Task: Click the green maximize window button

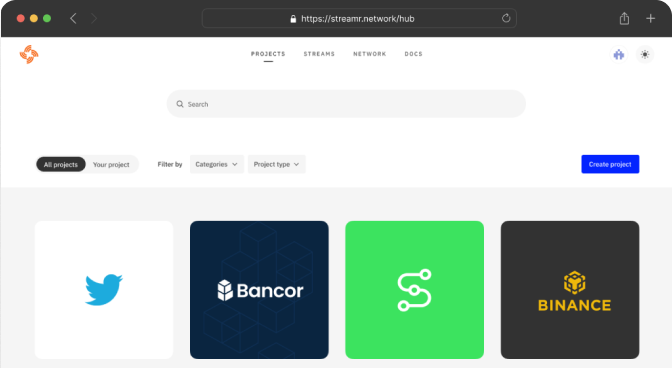Action: pos(47,18)
